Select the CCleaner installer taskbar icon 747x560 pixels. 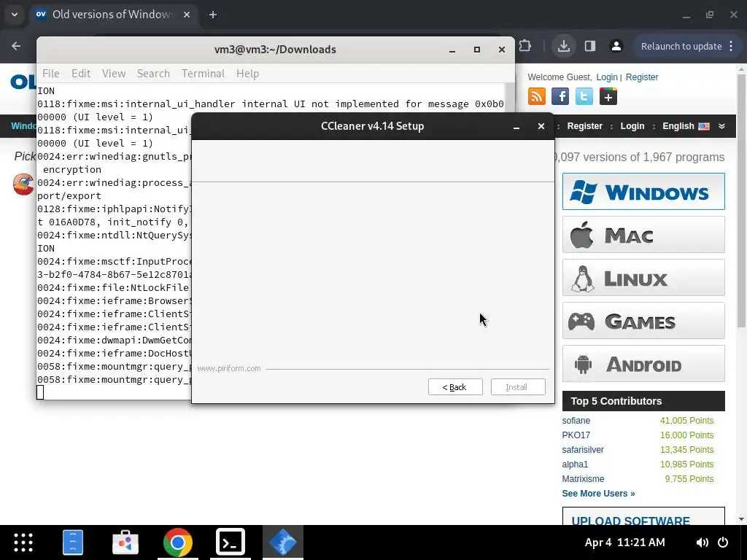[x=282, y=542]
